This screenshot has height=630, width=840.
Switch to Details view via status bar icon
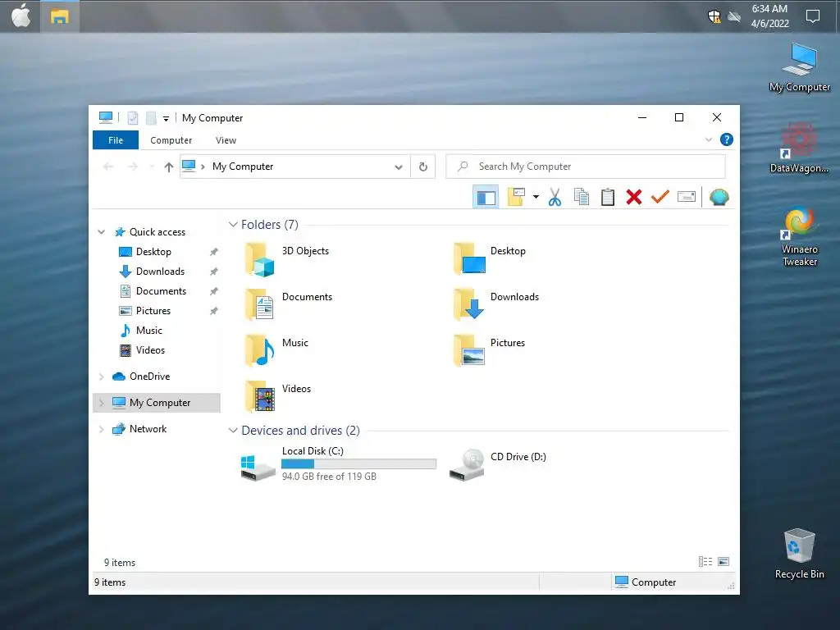pyautogui.click(x=705, y=561)
